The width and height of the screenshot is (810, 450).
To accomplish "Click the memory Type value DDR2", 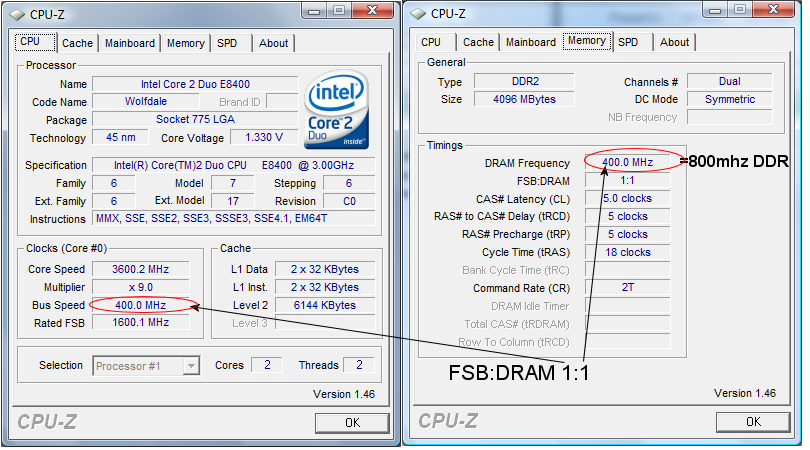I will pyautogui.click(x=524, y=82).
